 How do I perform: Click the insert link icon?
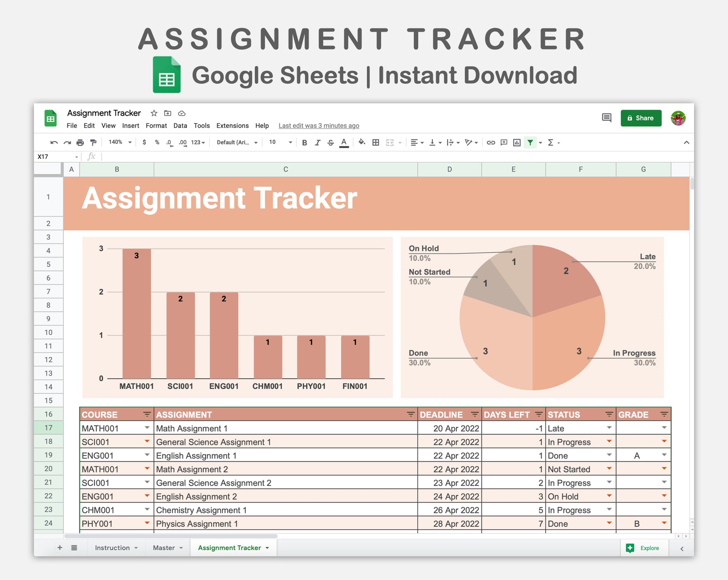tap(491, 142)
